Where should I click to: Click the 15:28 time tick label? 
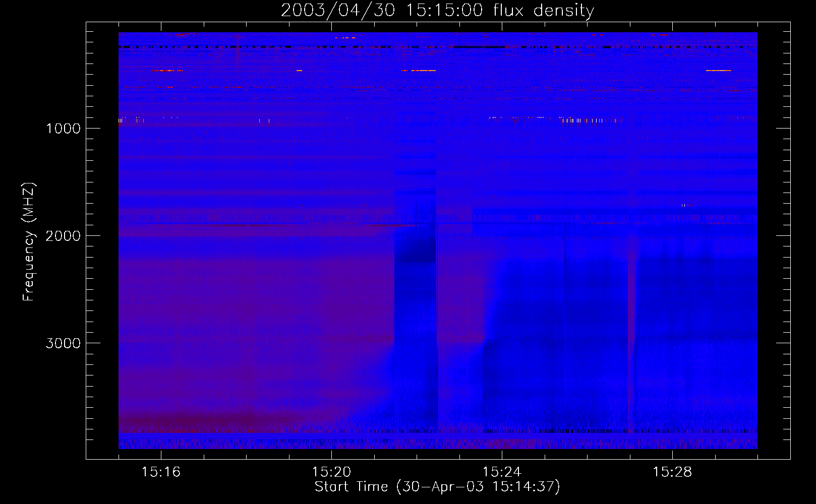[672, 472]
